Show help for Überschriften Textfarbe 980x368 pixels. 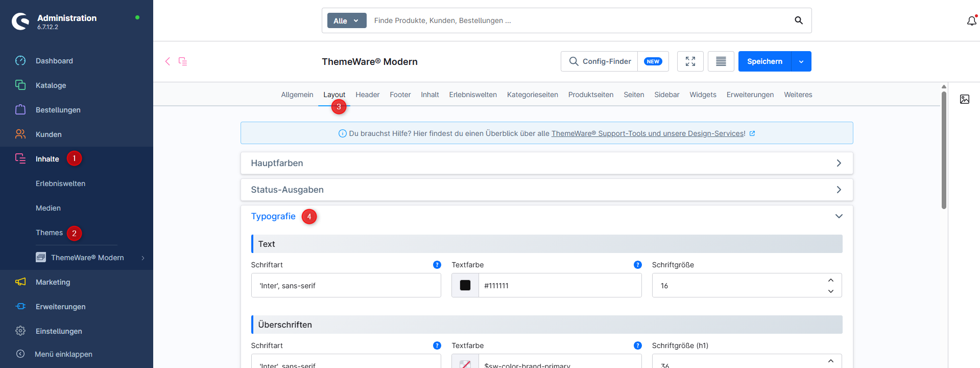(638, 346)
